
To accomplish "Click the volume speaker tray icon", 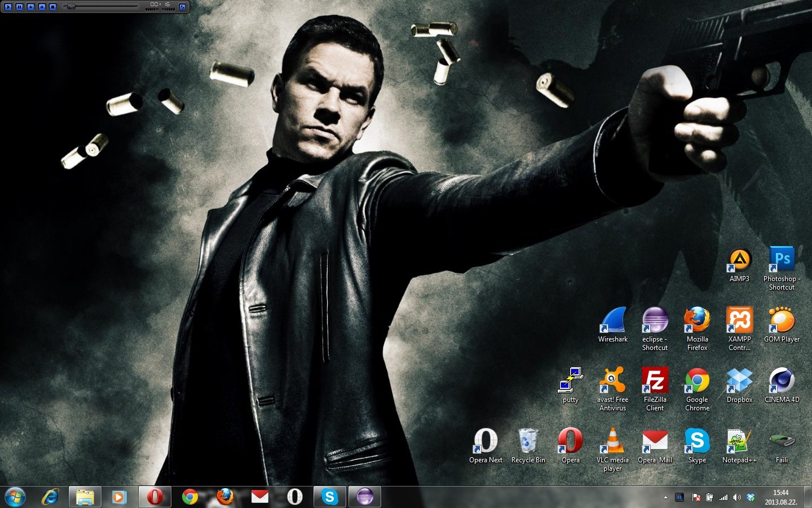I will (x=736, y=497).
